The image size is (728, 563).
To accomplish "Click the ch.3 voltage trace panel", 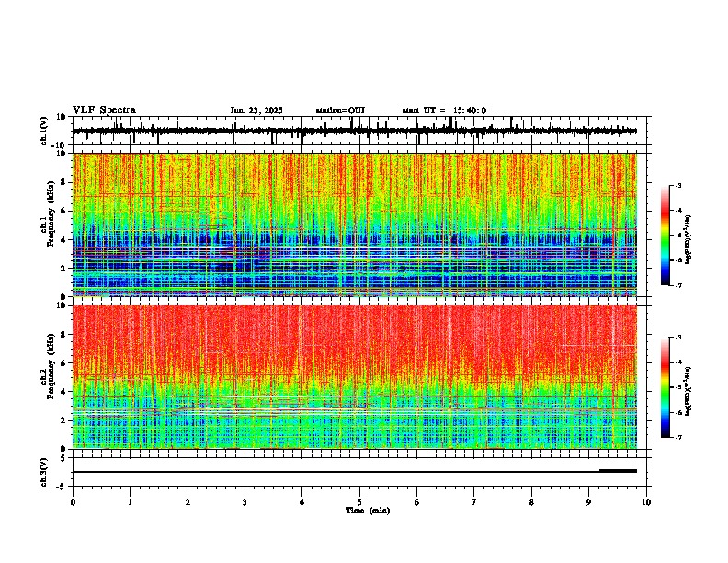I will coord(361,472).
